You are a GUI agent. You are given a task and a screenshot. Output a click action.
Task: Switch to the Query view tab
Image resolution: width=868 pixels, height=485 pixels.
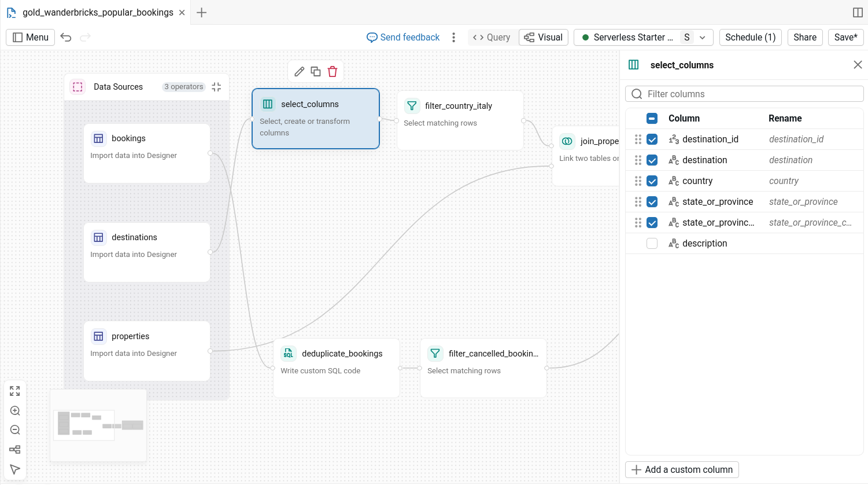(492, 37)
